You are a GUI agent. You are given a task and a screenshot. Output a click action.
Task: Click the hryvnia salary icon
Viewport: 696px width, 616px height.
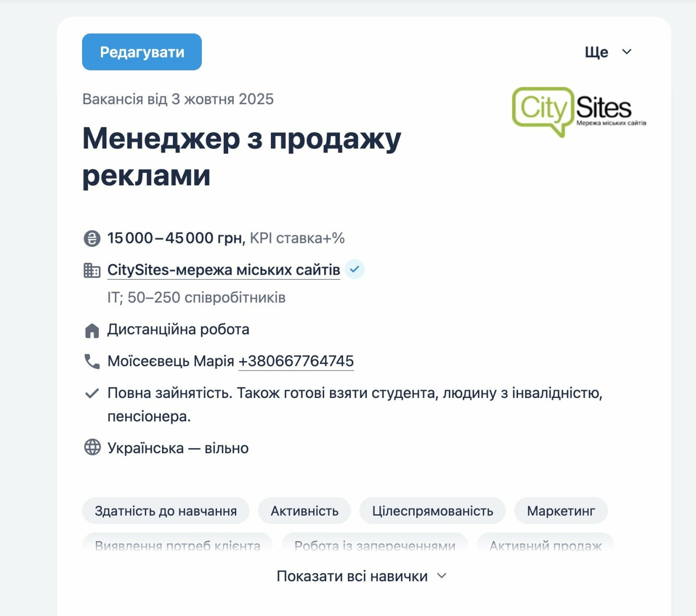pyautogui.click(x=92, y=238)
